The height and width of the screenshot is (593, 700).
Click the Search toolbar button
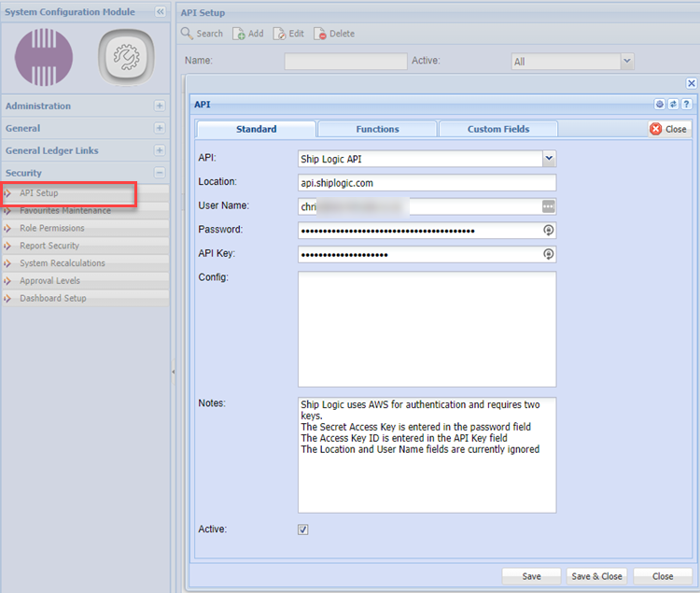pos(203,34)
